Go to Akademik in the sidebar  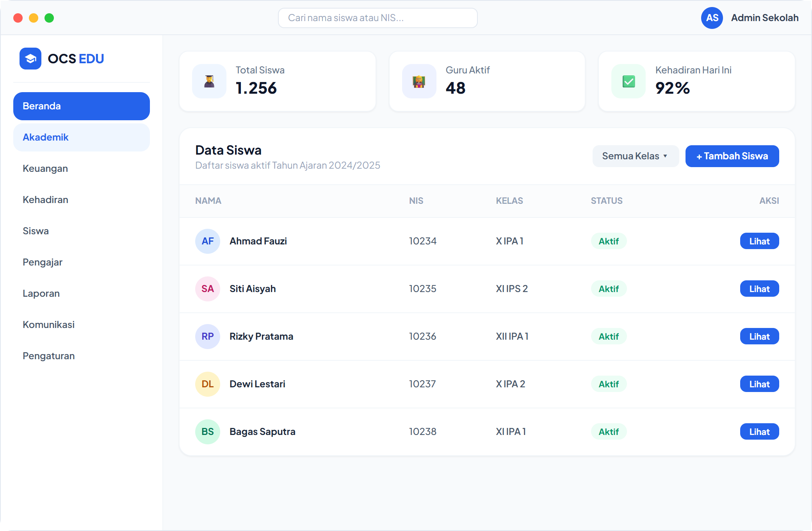coord(82,137)
